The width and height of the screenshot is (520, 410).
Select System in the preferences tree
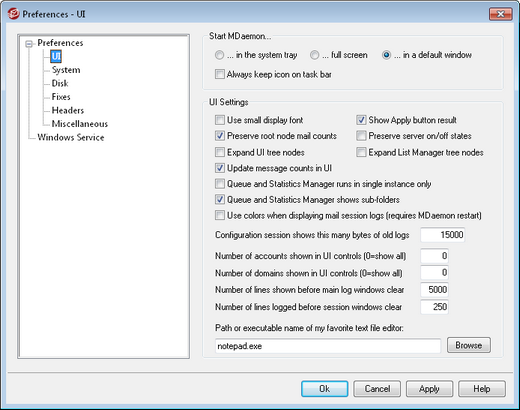pyautogui.click(x=66, y=70)
